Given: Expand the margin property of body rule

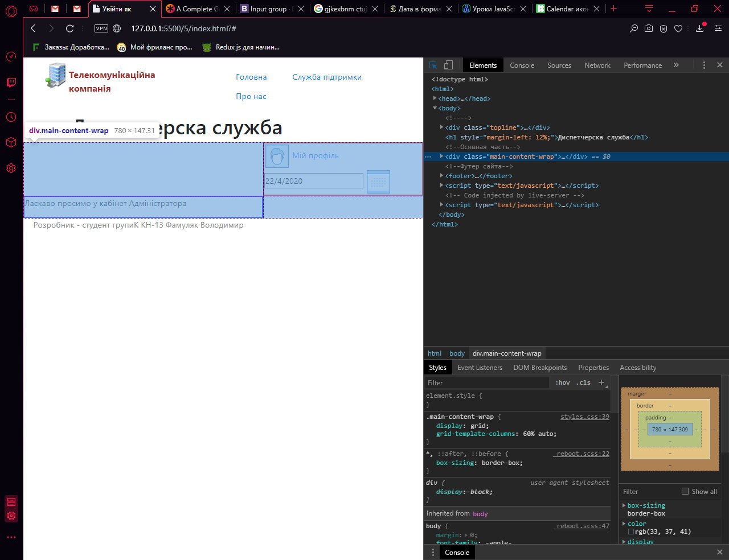Looking at the screenshot, I should 467,536.
